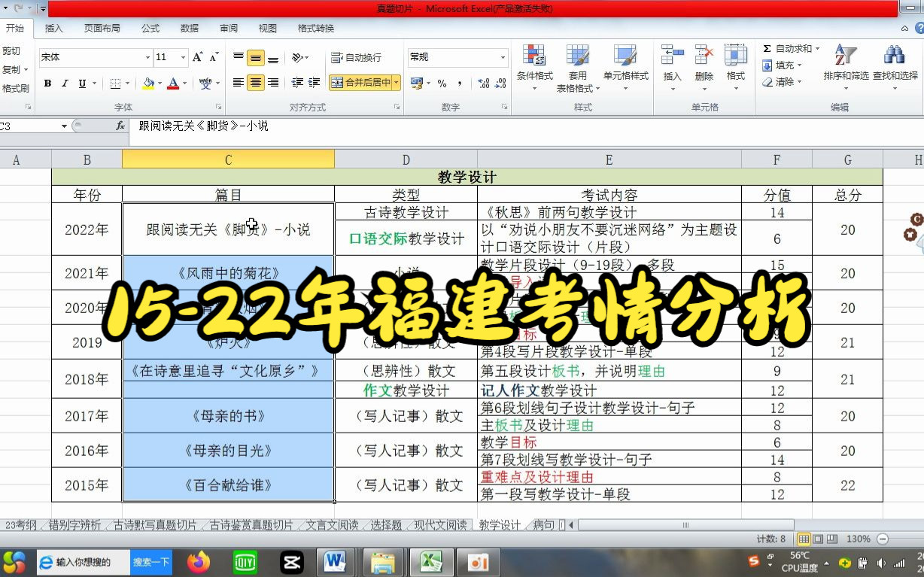
Task: Toggle italic formatting
Action: [64, 83]
